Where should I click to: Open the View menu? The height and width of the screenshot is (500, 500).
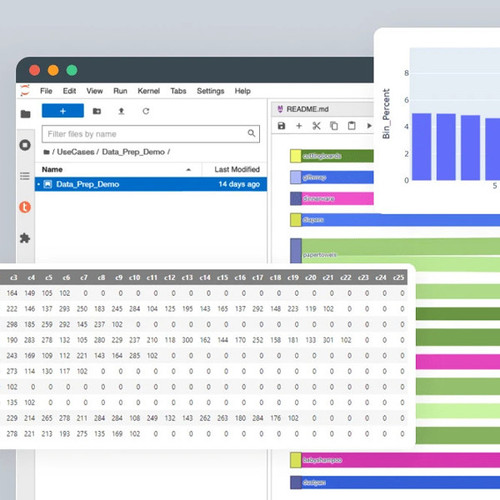[x=95, y=91]
